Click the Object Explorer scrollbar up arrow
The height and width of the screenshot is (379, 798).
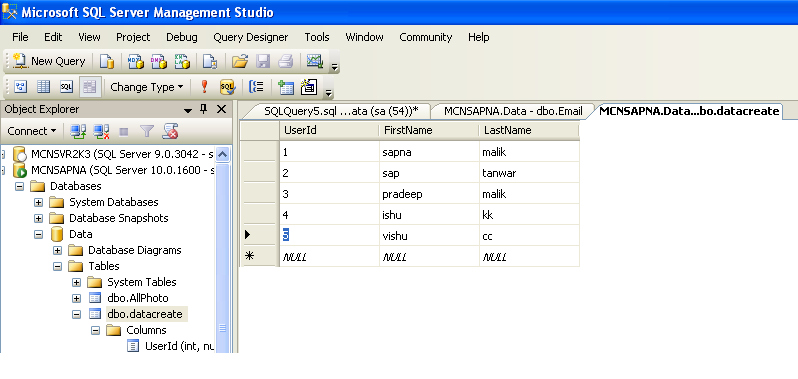pos(223,155)
